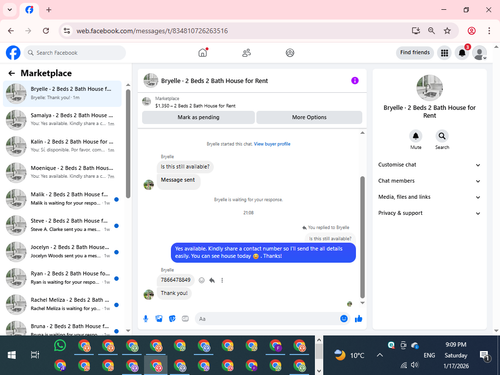Click the browser back arrow
The image size is (500, 375).
click(x=11, y=31)
